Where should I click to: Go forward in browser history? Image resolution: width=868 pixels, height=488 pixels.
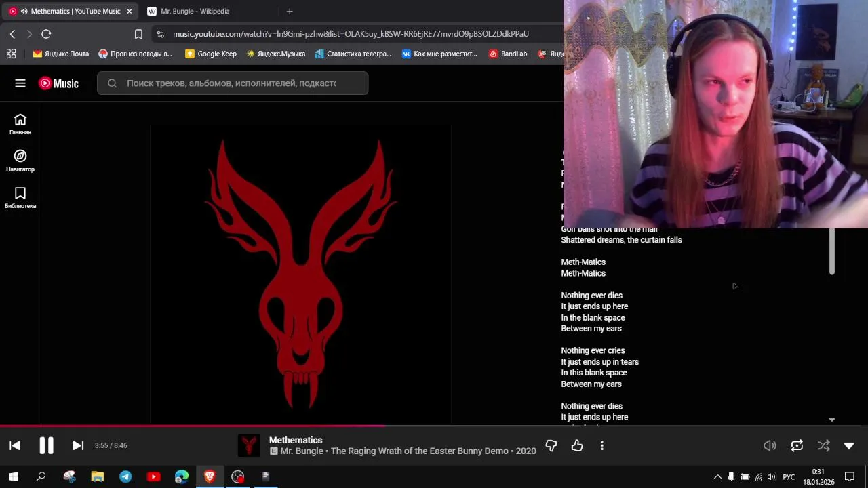click(x=29, y=34)
